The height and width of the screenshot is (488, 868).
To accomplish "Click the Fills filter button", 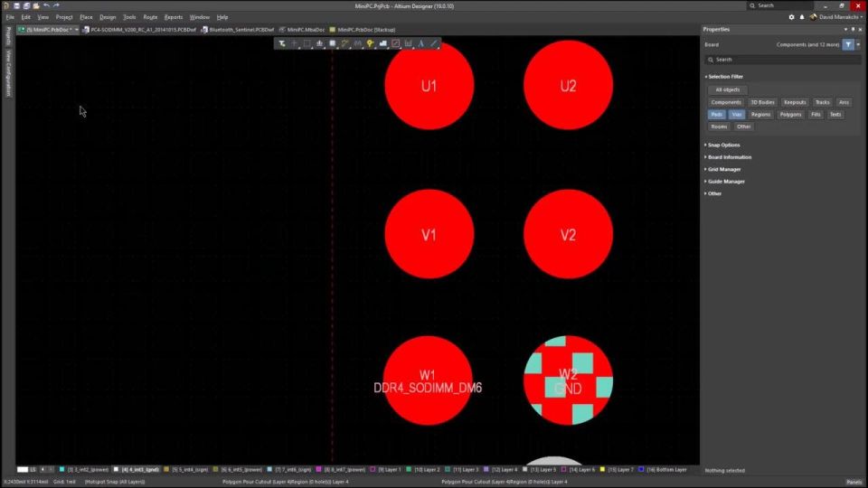I will click(816, 115).
